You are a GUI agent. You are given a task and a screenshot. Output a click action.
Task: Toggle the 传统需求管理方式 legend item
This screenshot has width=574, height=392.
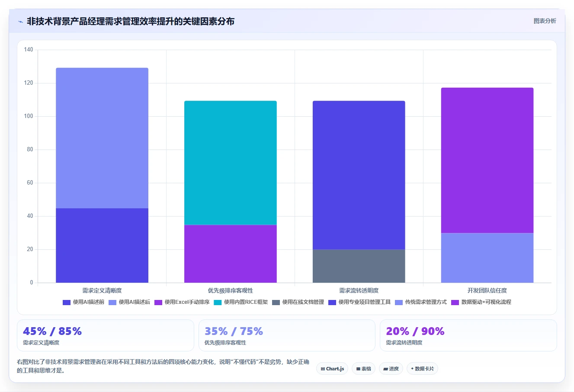(x=421, y=302)
